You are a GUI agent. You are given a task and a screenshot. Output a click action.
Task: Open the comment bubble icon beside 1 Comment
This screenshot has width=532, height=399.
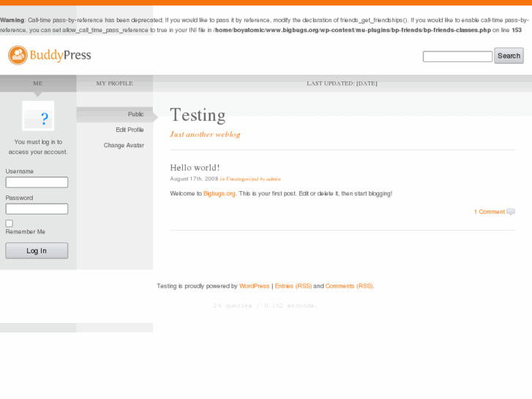[x=511, y=212]
